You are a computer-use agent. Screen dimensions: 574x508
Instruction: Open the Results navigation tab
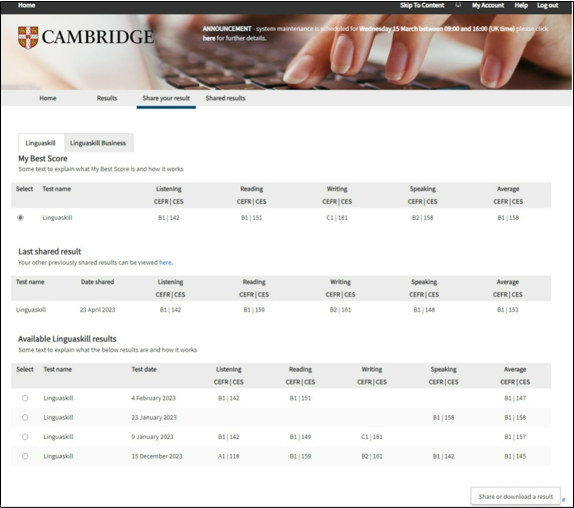pyautogui.click(x=107, y=98)
